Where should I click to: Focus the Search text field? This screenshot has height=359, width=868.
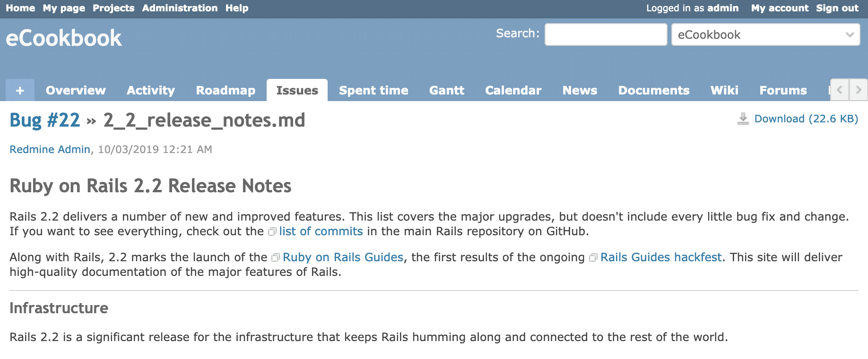point(606,34)
